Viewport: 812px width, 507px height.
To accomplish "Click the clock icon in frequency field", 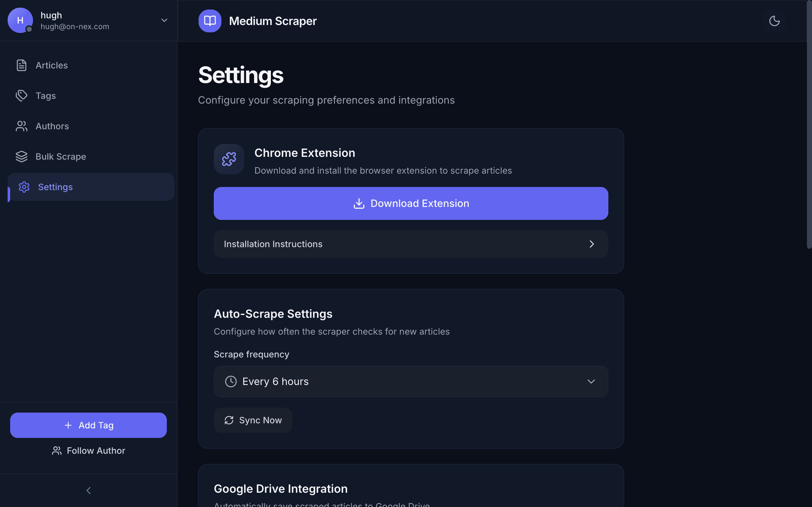I will pos(231,381).
